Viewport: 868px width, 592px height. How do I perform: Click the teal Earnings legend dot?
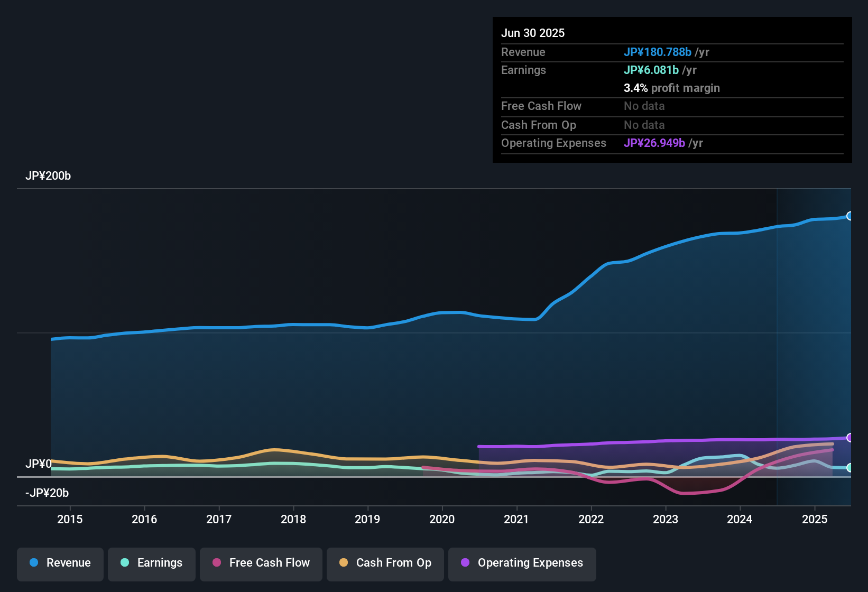pyautogui.click(x=125, y=563)
